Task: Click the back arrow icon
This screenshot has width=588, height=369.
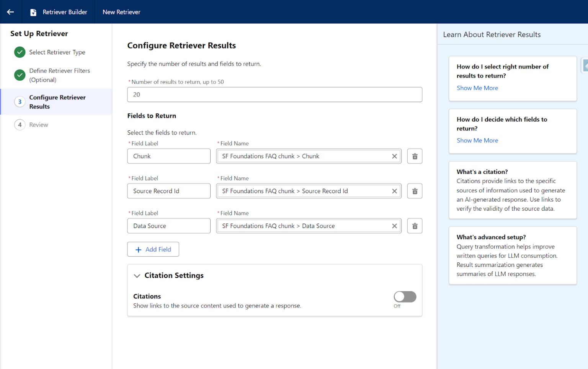Action: tap(10, 12)
